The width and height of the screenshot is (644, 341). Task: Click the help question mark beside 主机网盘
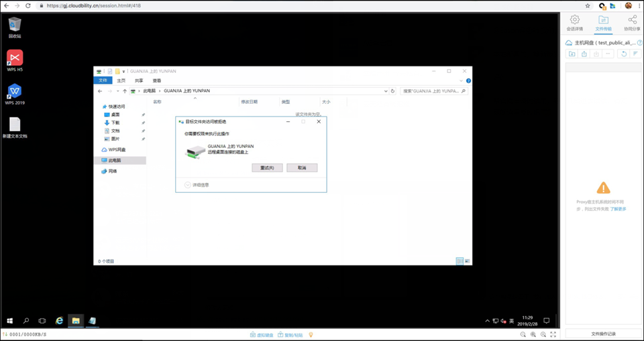tap(639, 42)
